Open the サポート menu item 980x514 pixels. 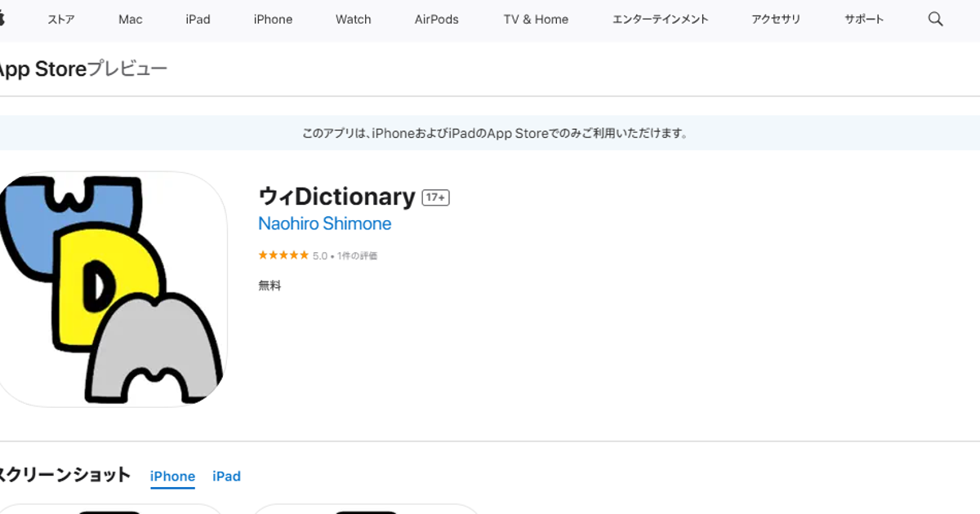(864, 20)
